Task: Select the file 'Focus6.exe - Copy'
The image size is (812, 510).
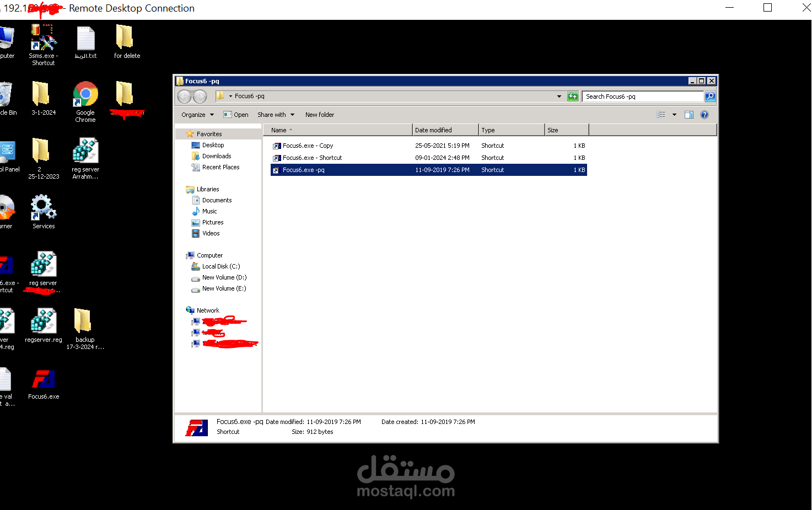Action: [x=308, y=146]
